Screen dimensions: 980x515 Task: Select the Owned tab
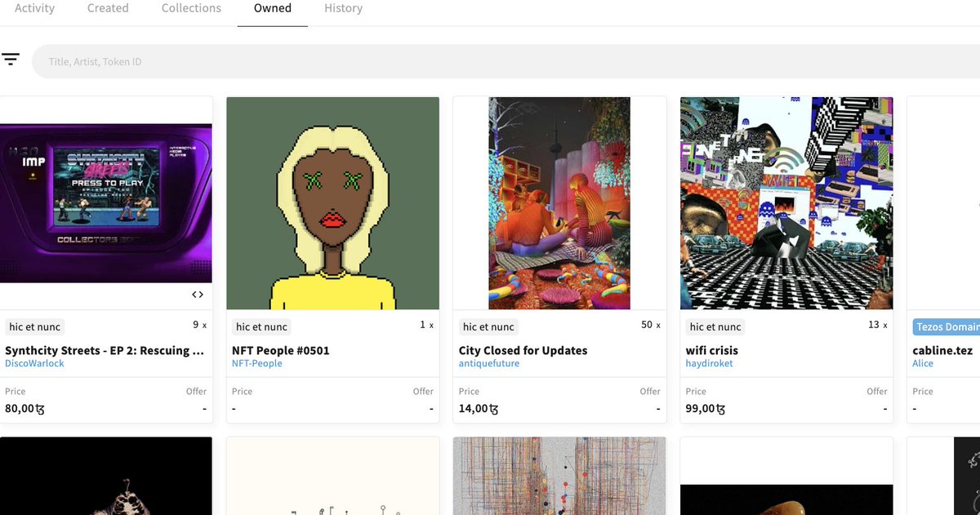tap(273, 8)
